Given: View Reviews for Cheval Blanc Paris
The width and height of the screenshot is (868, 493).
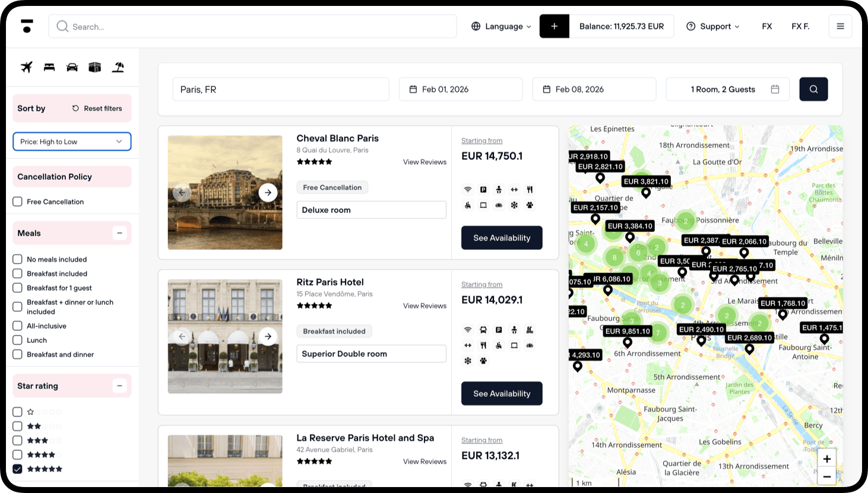Looking at the screenshot, I should tap(425, 162).
